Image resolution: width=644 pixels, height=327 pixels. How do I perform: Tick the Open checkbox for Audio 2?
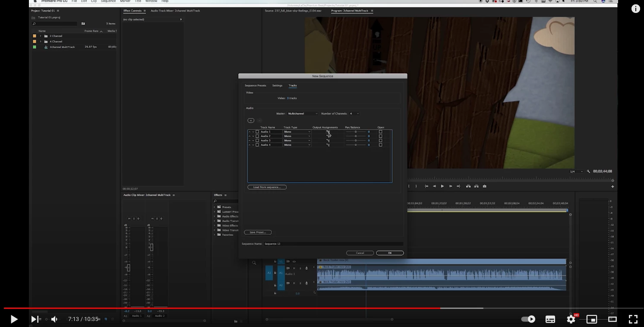coord(380,136)
